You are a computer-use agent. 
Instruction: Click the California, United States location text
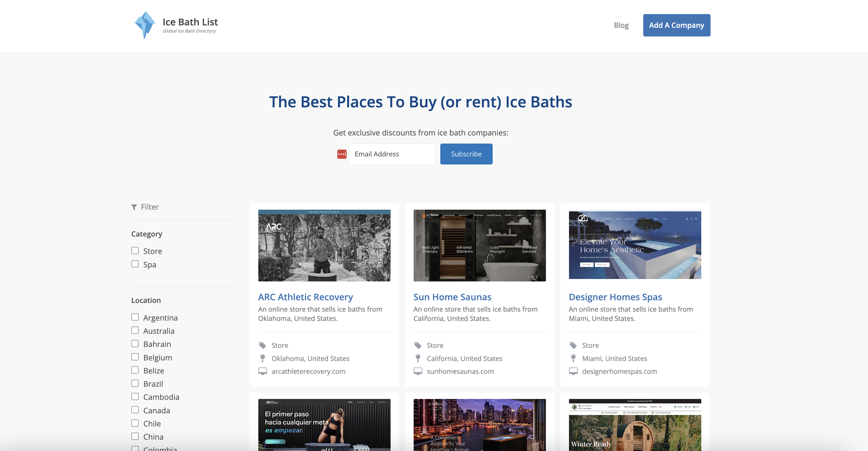(x=465, y=359)
